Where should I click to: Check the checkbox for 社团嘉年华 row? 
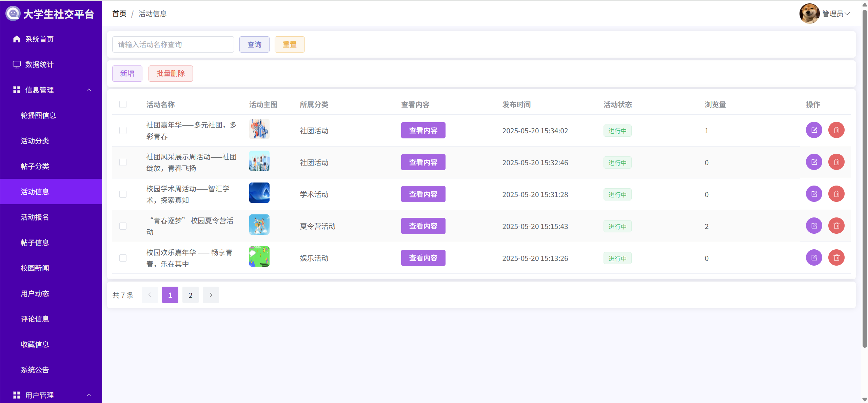tap(123, 131)
